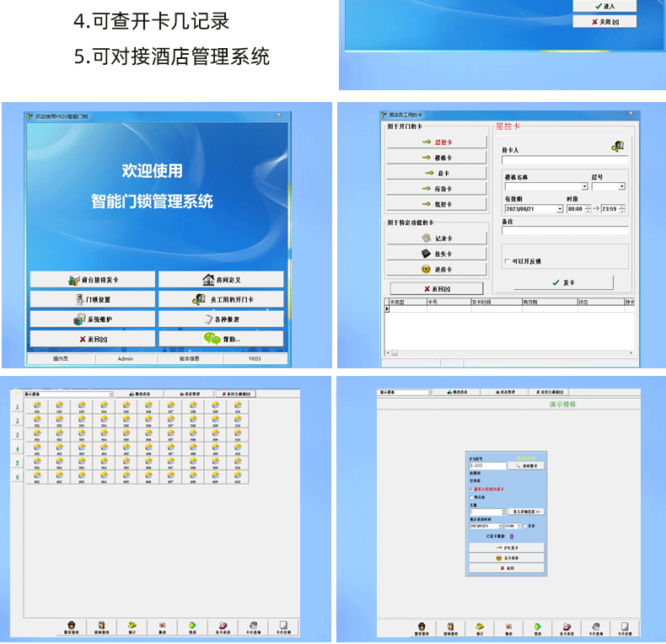
Task: Select the 楼栋卡 card type
Action: click(x=436, y=158)
